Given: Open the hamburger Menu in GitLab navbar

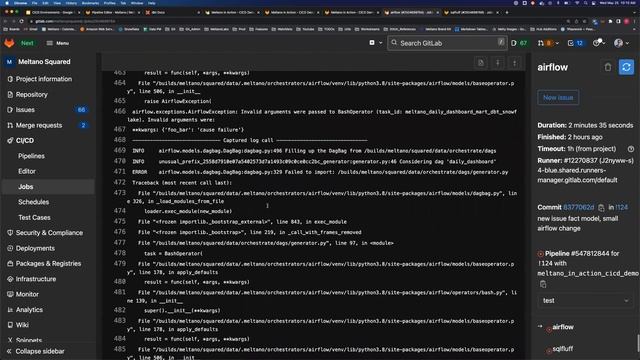Looking at the screenshot, I should [x=58, y=43].
